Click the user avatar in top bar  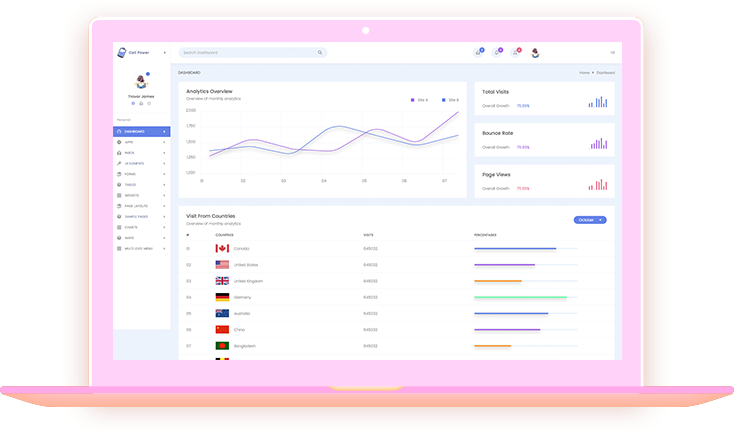[535, 53]
